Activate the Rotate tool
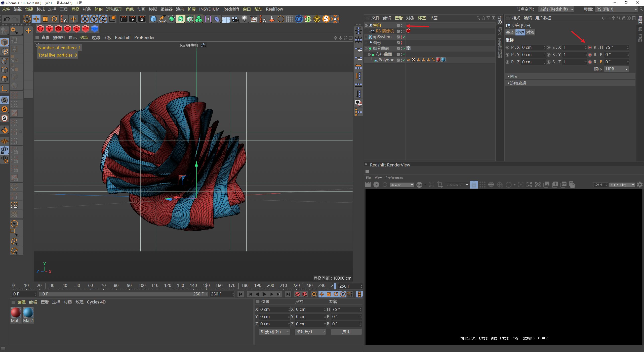Image resolution: width=644 pixels, height=352 pixels. pos(54,19)
